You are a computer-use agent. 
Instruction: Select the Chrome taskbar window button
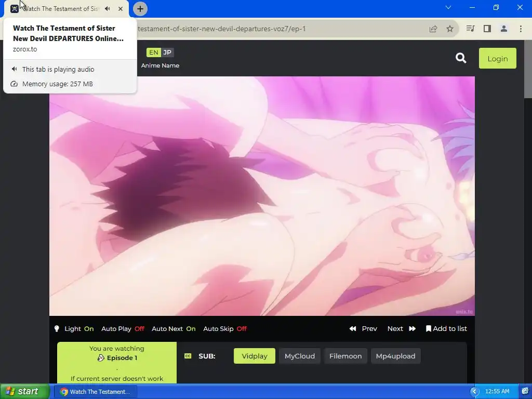click(96, 392)
